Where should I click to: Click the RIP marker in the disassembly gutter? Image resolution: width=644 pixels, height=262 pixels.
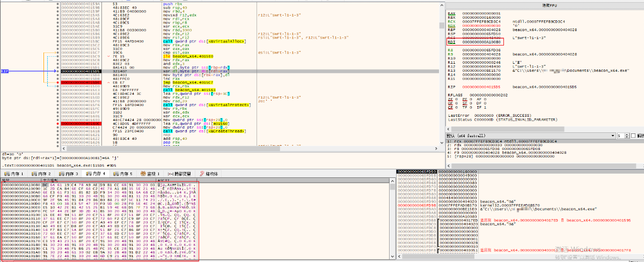(5, 71)
